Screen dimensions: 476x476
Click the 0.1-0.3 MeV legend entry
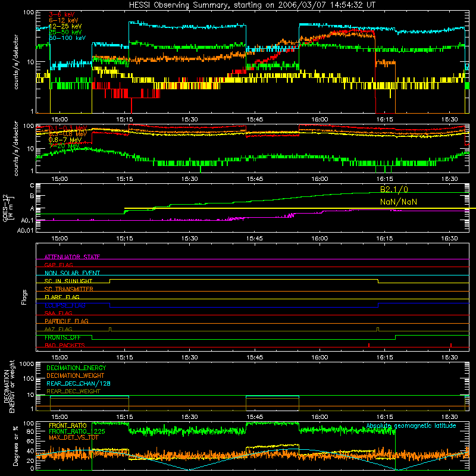pyautogui.click(x=68, y=128)
